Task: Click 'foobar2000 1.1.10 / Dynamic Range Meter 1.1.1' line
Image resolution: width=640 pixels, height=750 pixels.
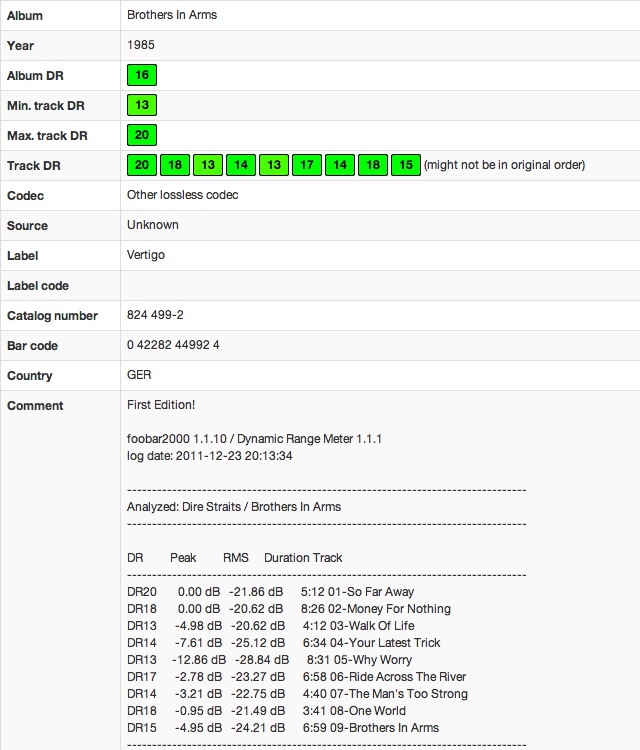Action: click(254, 439)
